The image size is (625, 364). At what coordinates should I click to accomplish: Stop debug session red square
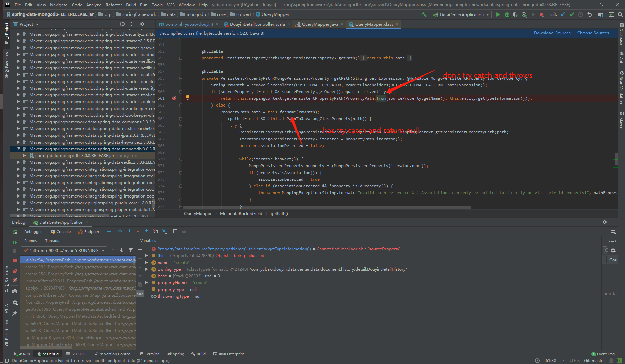[15, 260]
